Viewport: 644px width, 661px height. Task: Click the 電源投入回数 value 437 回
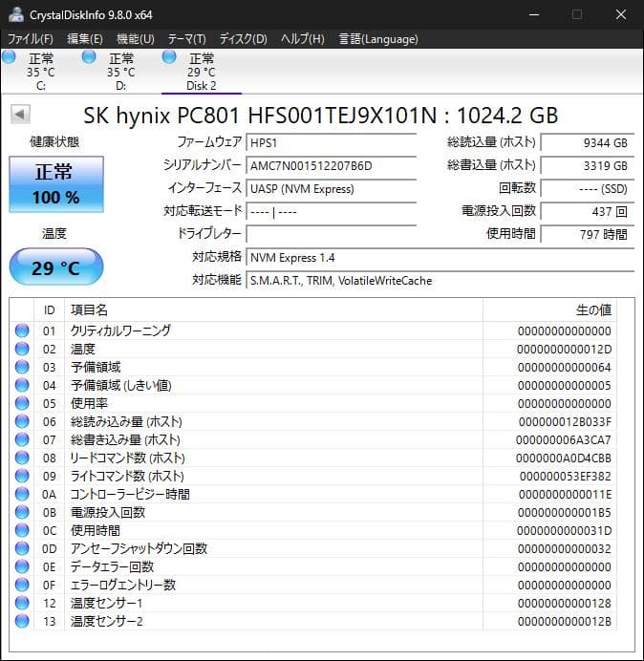point(587,211)
